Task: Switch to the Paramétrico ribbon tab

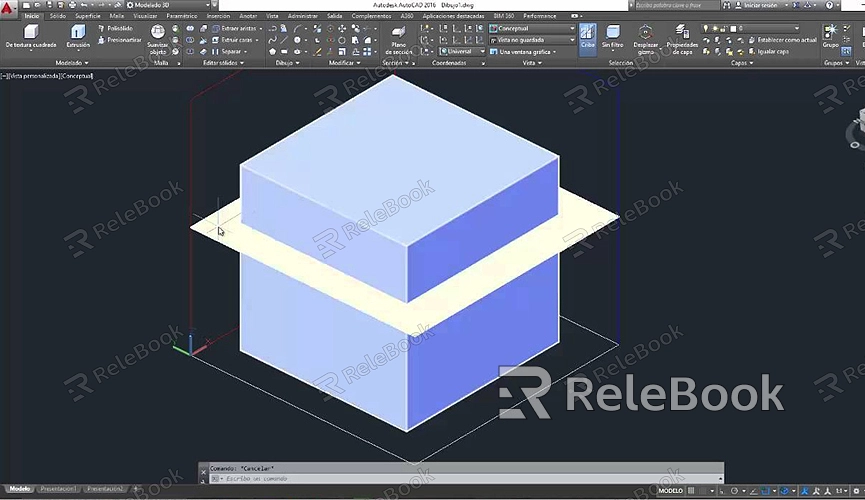Action: click(x=181, y=16)
